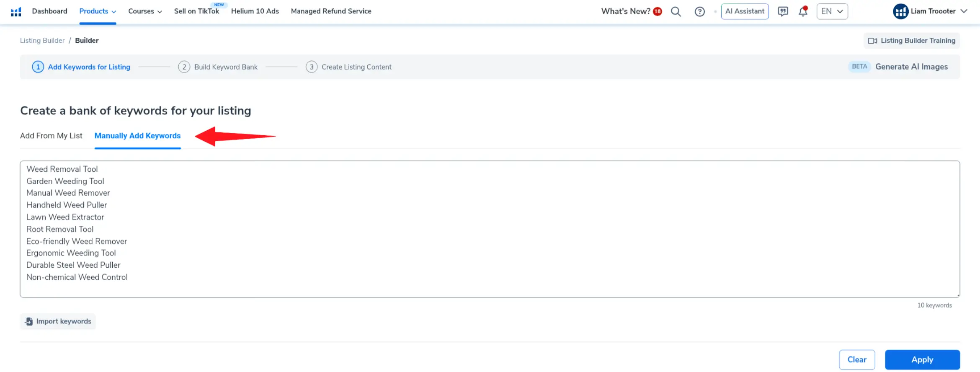The height and width of the screenshot is (372, 980).
Task: Click the keyword 'Ergonomic Weeding Tool'
Action: (x=71, y=253)
